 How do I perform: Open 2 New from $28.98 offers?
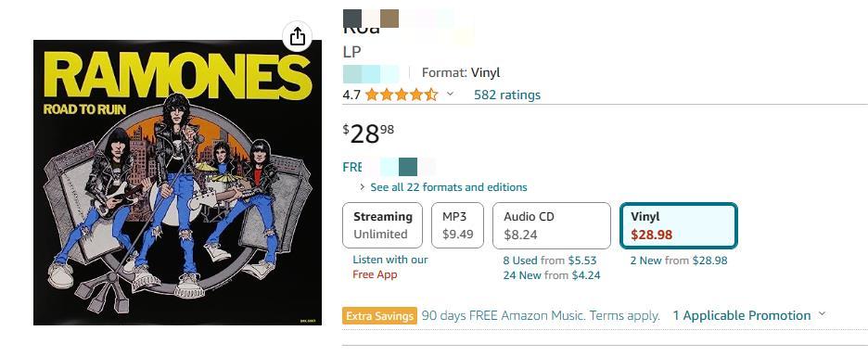point(679,261)
